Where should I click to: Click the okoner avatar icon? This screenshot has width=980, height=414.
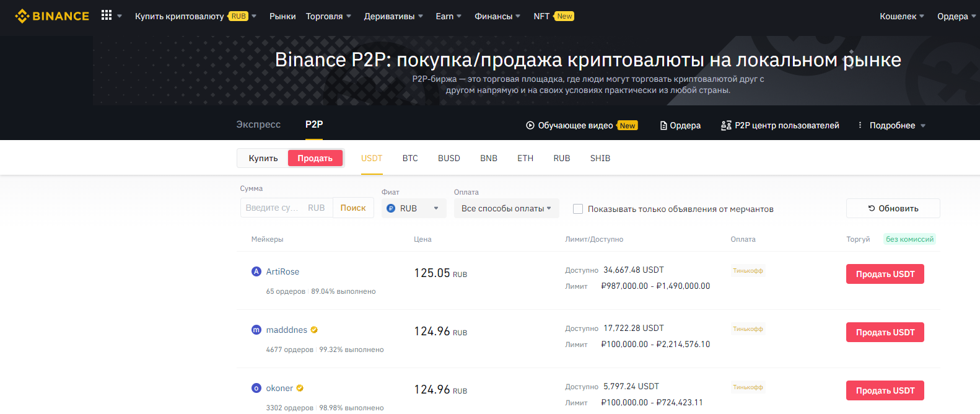coord(256,388)
